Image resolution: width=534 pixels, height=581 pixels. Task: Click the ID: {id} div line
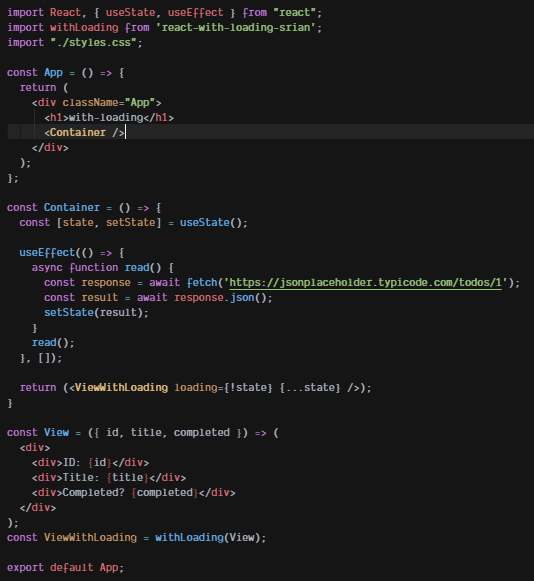click(x=90, y=462)
